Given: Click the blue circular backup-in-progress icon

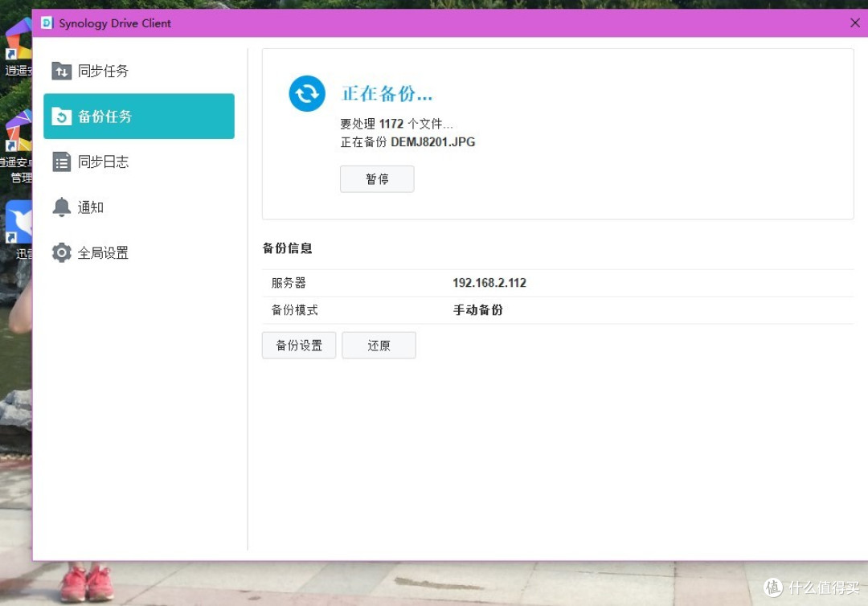Looking at the screenshot, I should pyautogui.click(x=306, y=93).
